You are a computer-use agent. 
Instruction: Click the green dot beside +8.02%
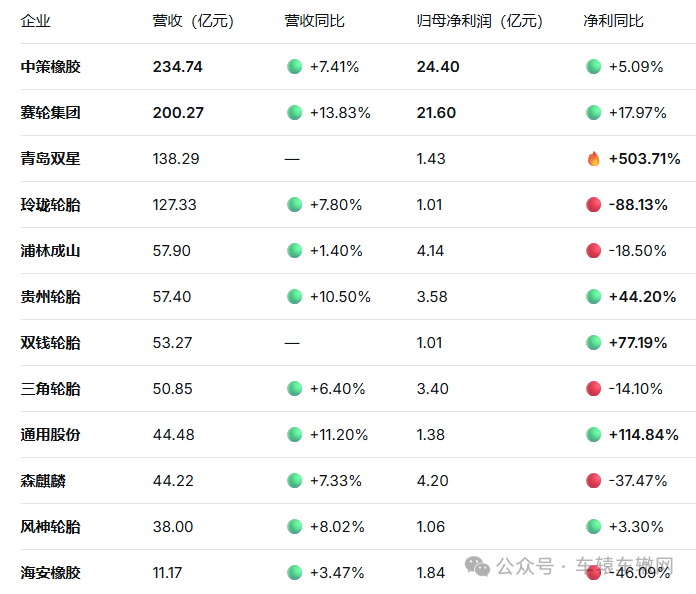pos(294,527)
